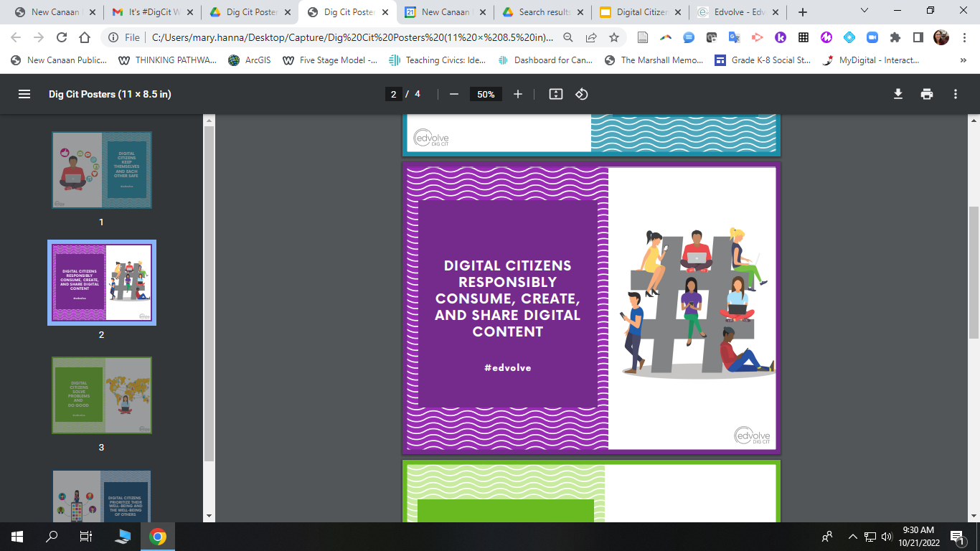Reload the current page
This screenshot has width=980, height=551.
[x=62, y=37]
